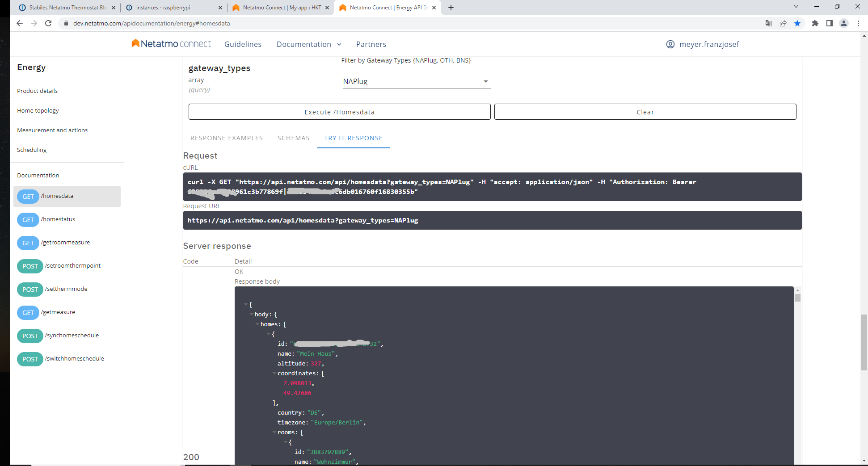This screenshot has height=466, width=868.
Task: Click the room name "Wohnzimmer"
Action: point(334,462)
